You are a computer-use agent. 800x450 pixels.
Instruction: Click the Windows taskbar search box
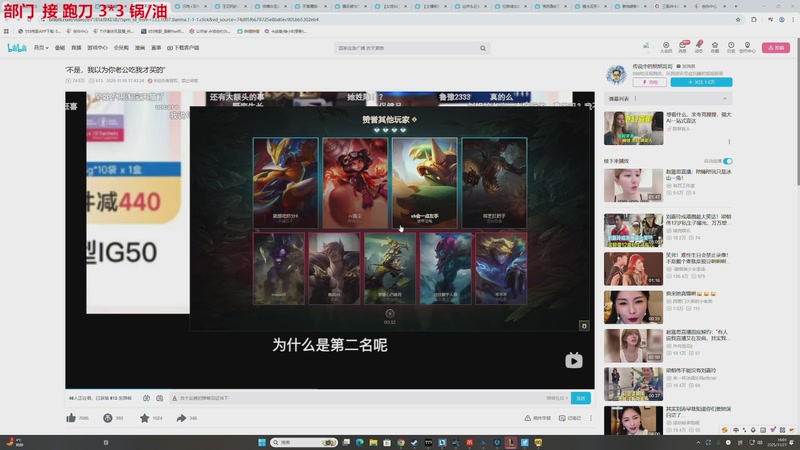(304, 442)
